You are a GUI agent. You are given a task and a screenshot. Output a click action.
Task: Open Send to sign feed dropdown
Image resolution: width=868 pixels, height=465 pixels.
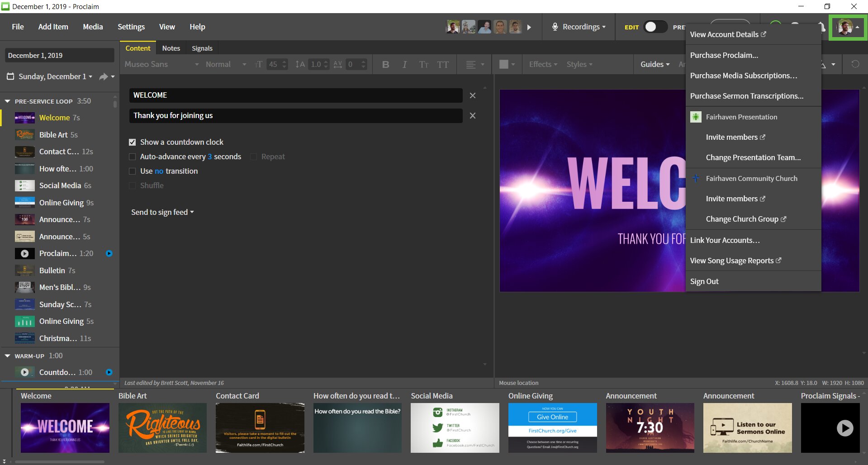[x=162, y=212]
